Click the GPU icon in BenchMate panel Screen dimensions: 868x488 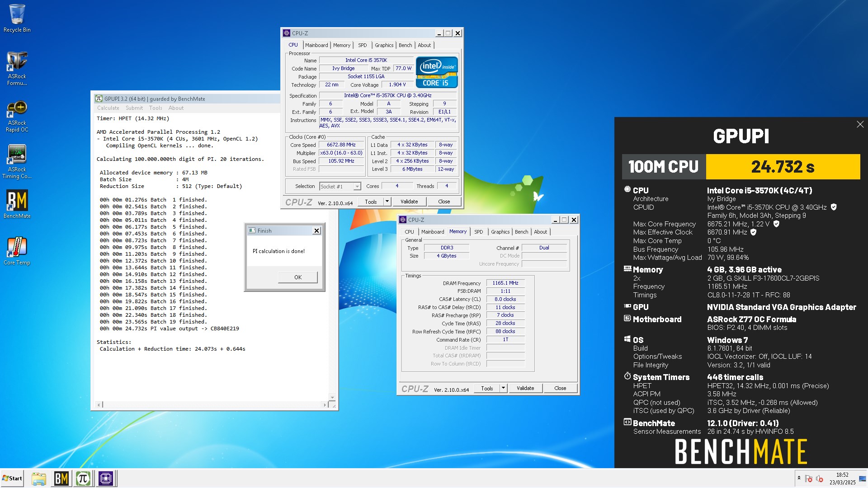tap(627, 306)
